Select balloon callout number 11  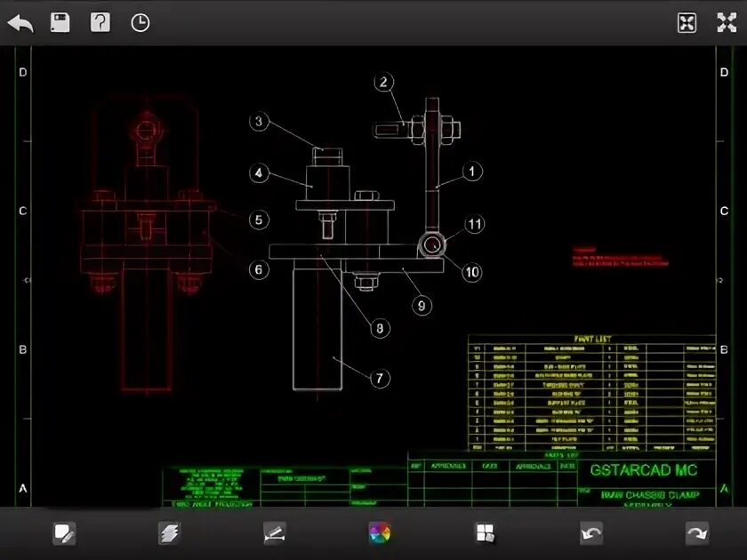[x=474, y=224]
